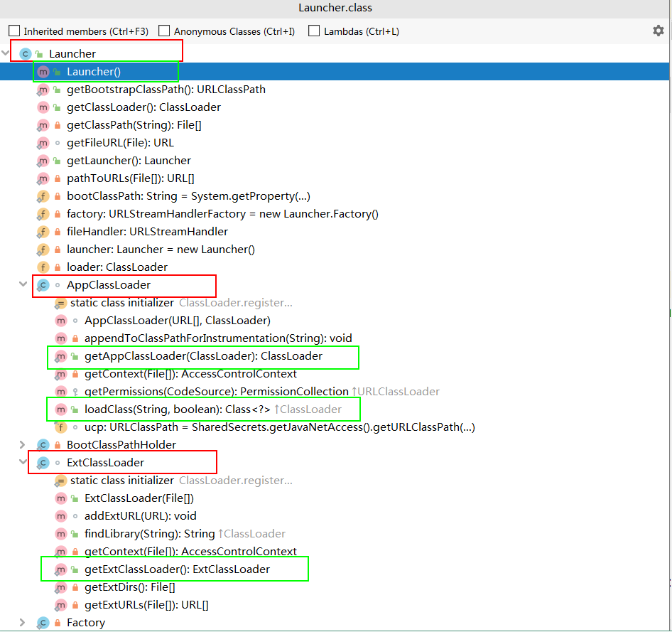The width and height of the screenshot is (672, 632).
Task: Click the factory field icon
Action: click(x=43, y=214)
